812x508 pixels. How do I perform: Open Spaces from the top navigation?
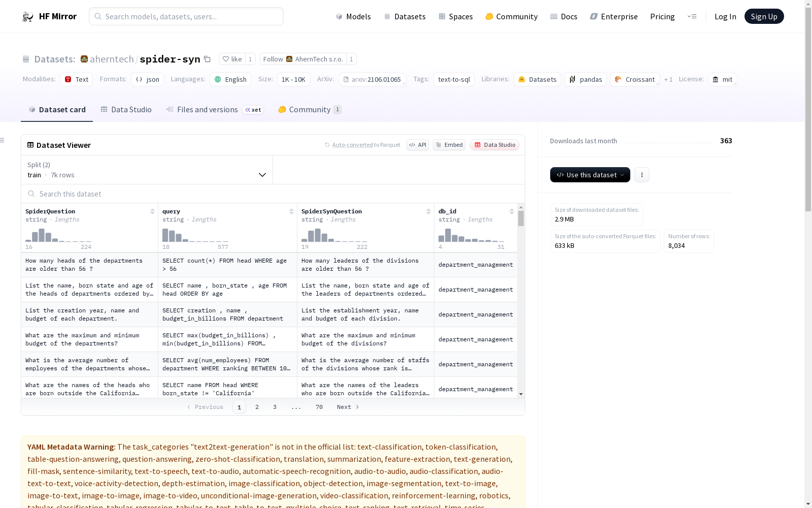click(x=455, y=16)
